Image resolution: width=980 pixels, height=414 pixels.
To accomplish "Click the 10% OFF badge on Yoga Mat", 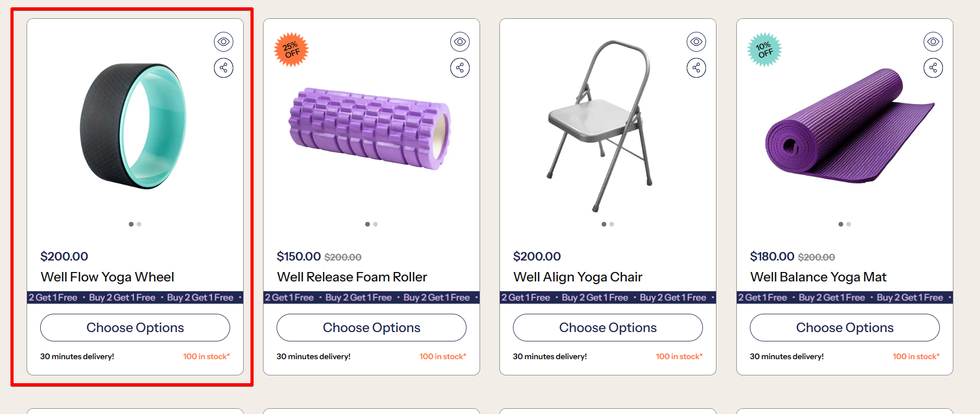I will coord(764,50).
